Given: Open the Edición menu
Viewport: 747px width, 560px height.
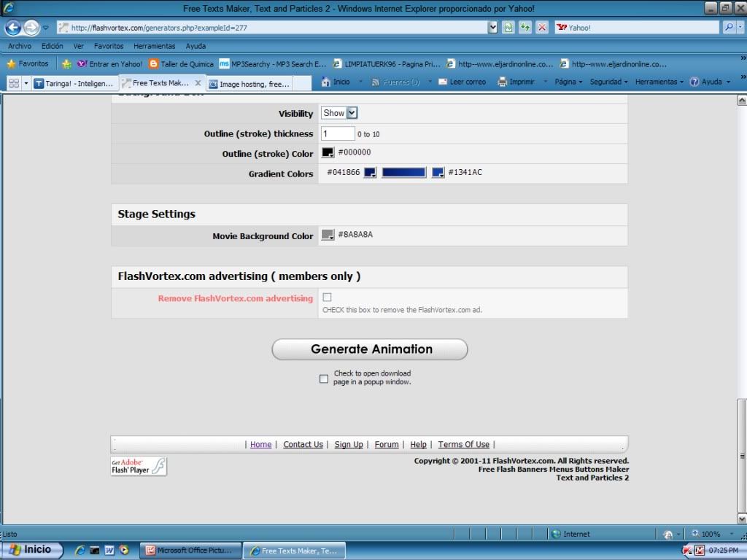Looking at the screenshot, I should (x=52, y=46).
